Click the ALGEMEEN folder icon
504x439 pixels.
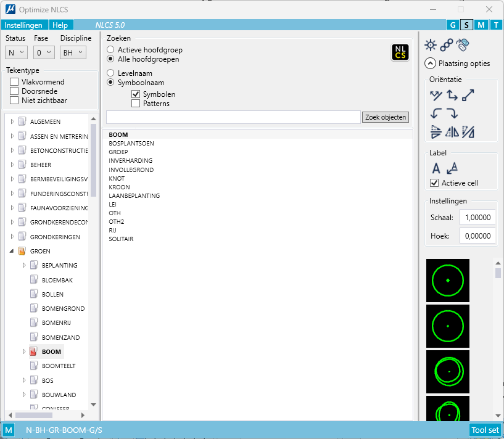tap(22, 121)
